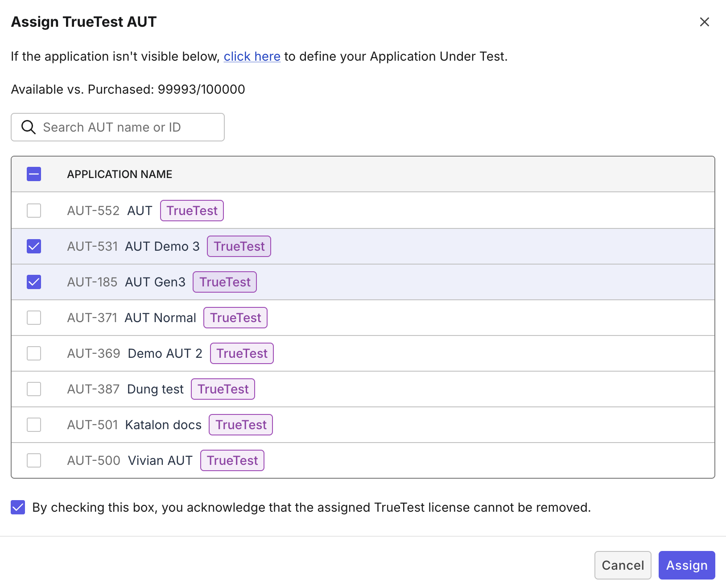Open the 'click here' link
The image size is (726, 588).
click(252, 57)
